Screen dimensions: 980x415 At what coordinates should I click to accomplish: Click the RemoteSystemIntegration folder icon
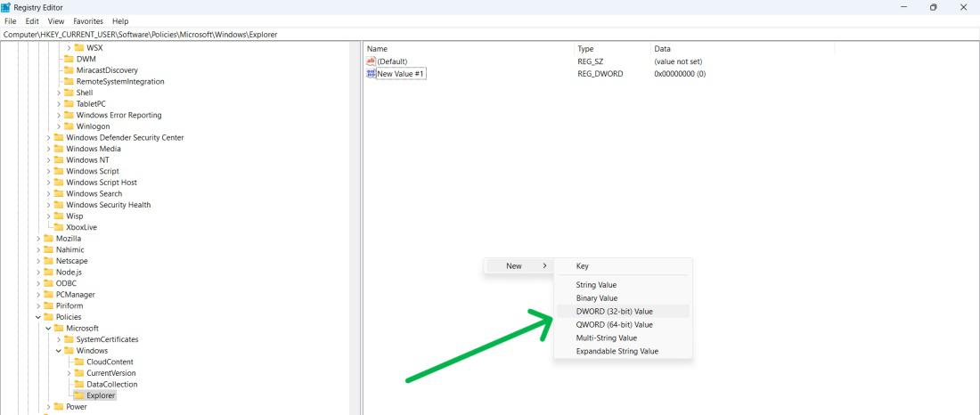[x=69, y=81]
